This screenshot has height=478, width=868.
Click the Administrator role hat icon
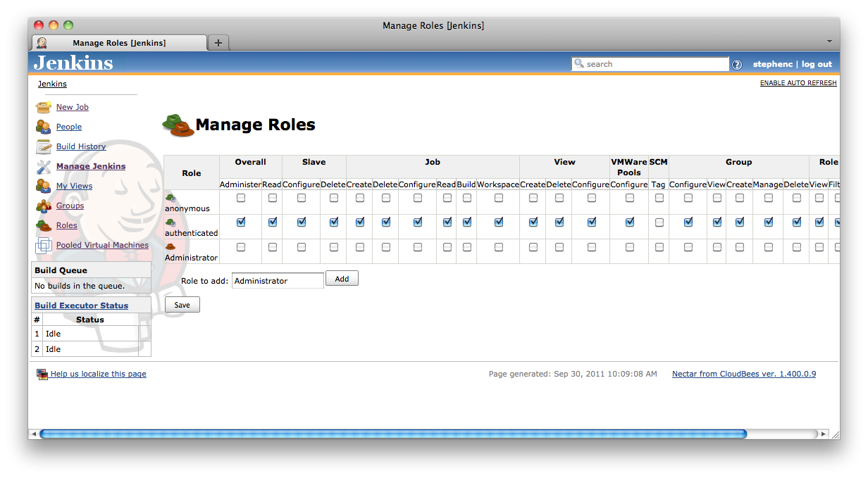(x=170, y=247)
